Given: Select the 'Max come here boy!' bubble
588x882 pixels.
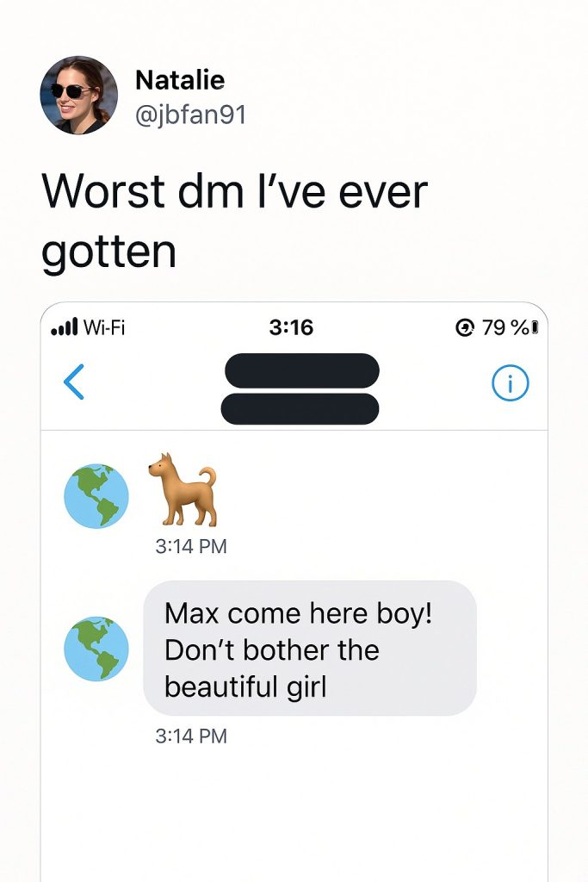Looking at the screenshot, I should 310,648.
